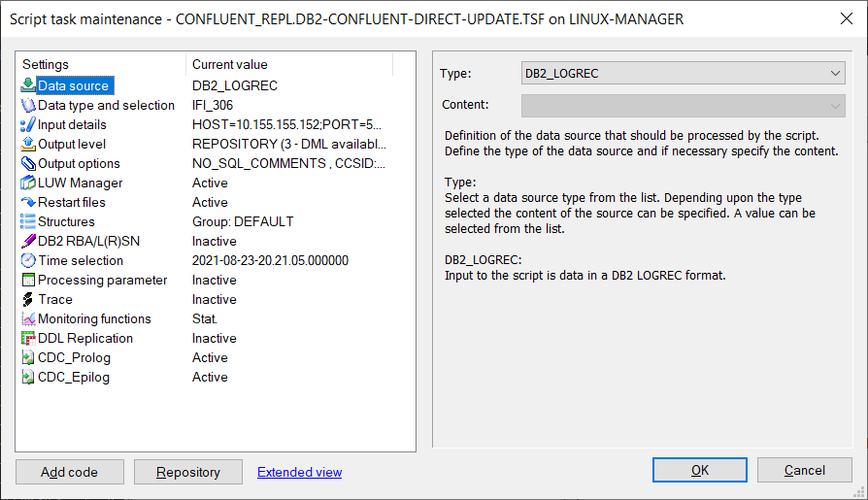Expand the Content dropdown list
The width and height of the screenshot is (868, 500).
coord(684,106)
